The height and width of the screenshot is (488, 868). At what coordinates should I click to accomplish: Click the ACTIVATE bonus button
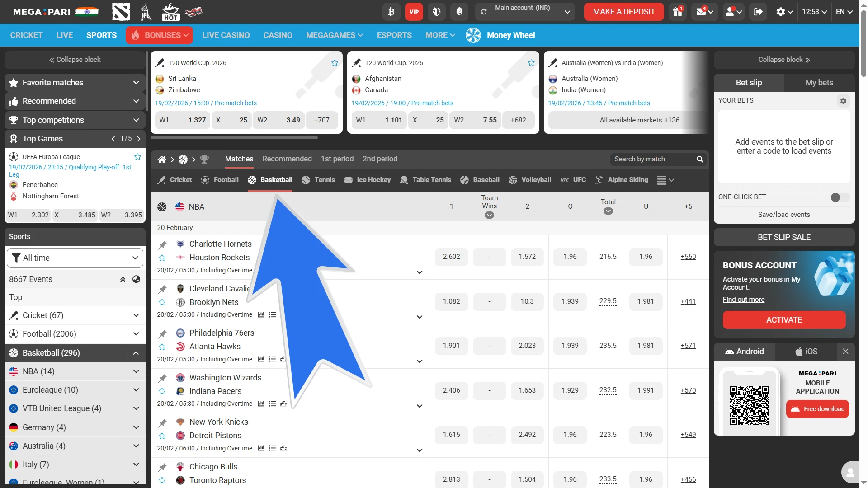coord(784,320)
